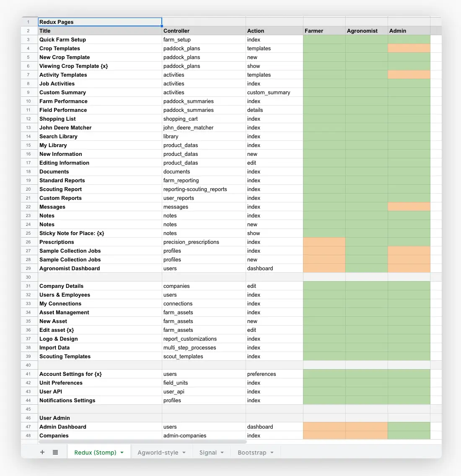Image resolution: width=461 pixels, height=476 pixels.
Task: Select row 1 header number
Action: [x=29, y=22]
